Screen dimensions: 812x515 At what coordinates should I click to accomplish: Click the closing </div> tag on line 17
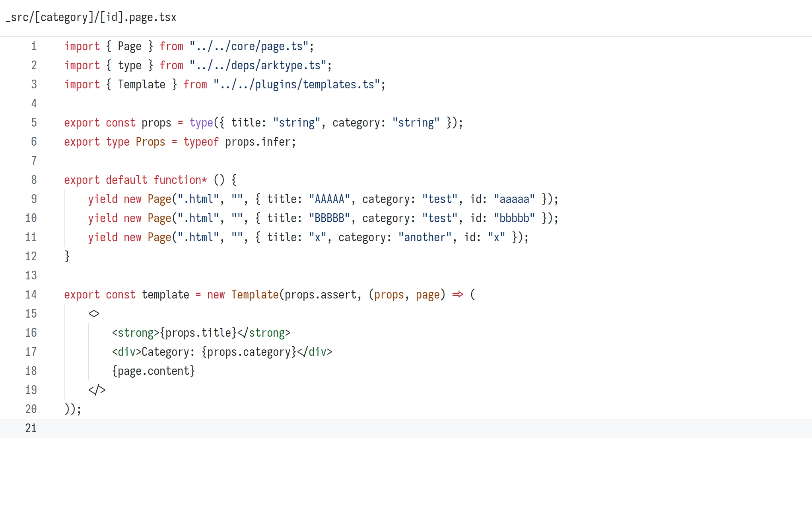pyautogui.click(x=315, y=352)
